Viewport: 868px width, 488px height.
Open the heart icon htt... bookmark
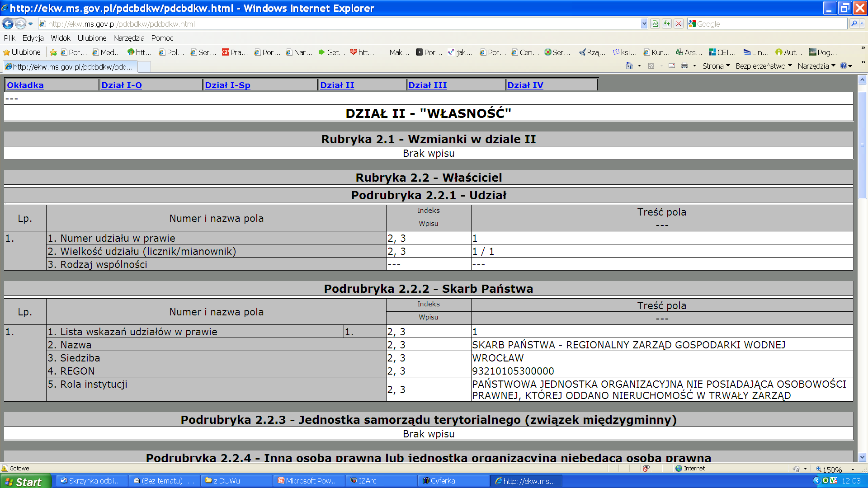click(362, 52)
